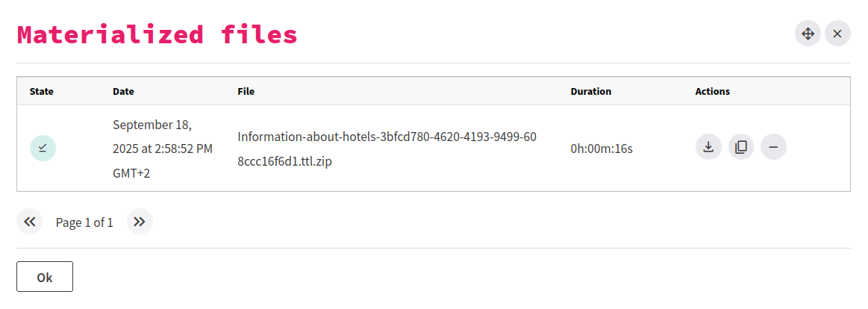
Task: Click the 0h:00m:16s duration value
Action: pos(602,149)
